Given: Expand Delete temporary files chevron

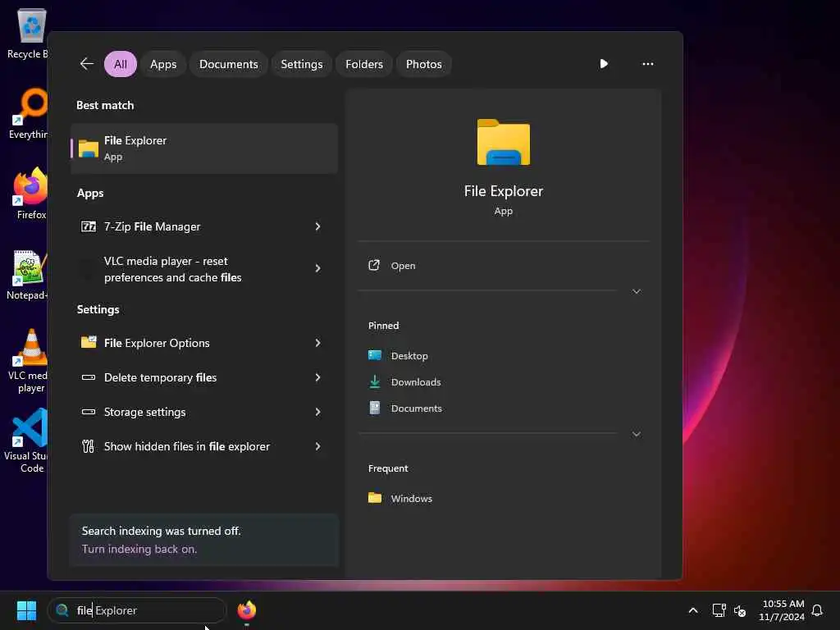Looking at the screenshot, I should (317, 377).
